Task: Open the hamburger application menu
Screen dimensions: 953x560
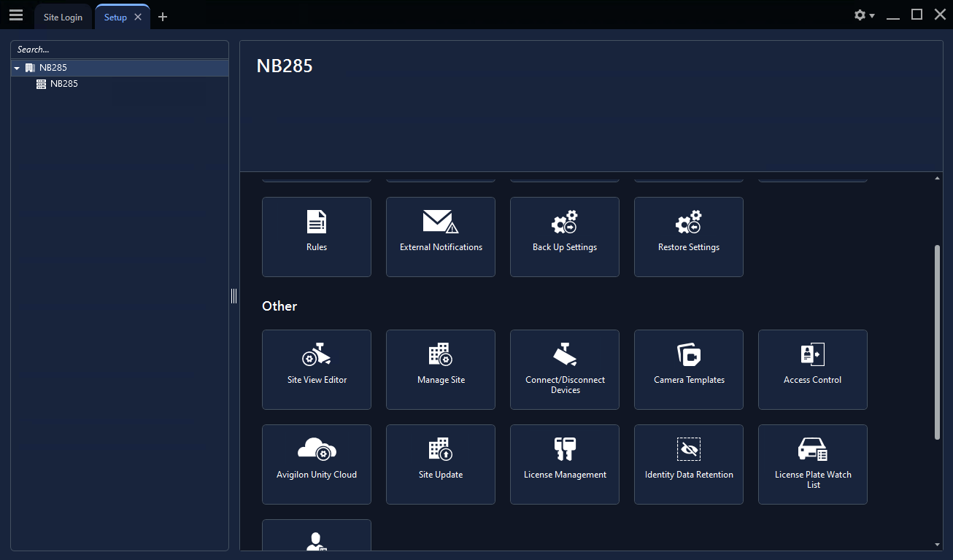Action: [x=16, y=15]
